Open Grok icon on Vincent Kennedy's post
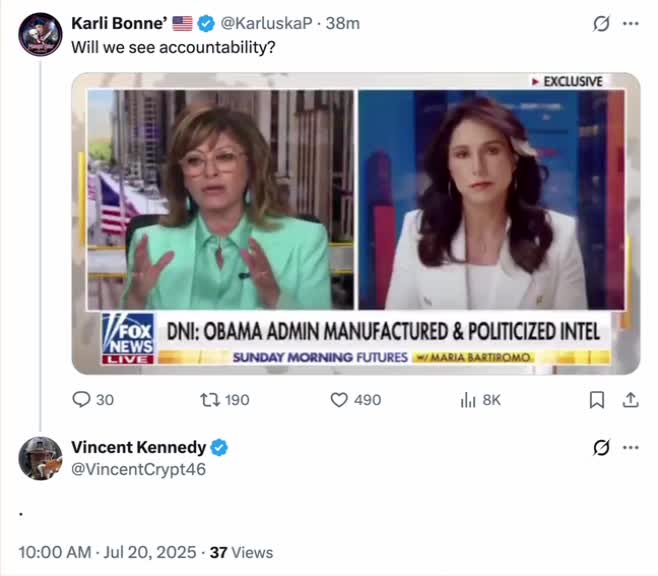 tap(601, 447)
